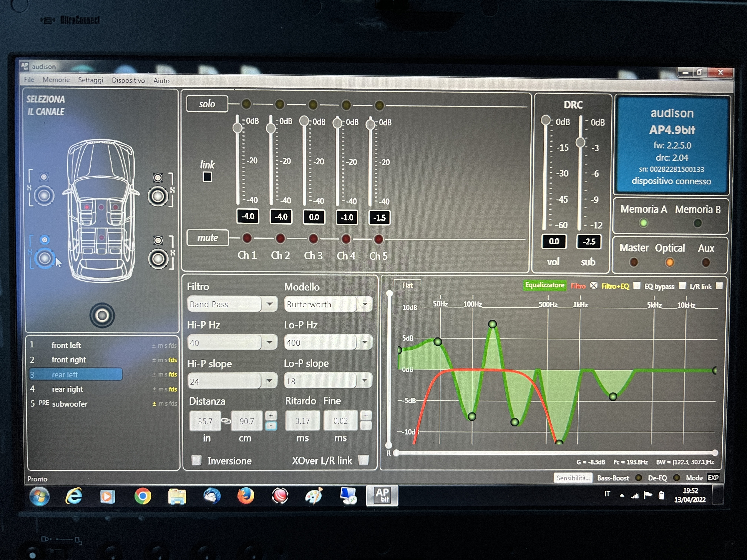Click the mute button
Viewport: 747px width, 560px height.
208,238
